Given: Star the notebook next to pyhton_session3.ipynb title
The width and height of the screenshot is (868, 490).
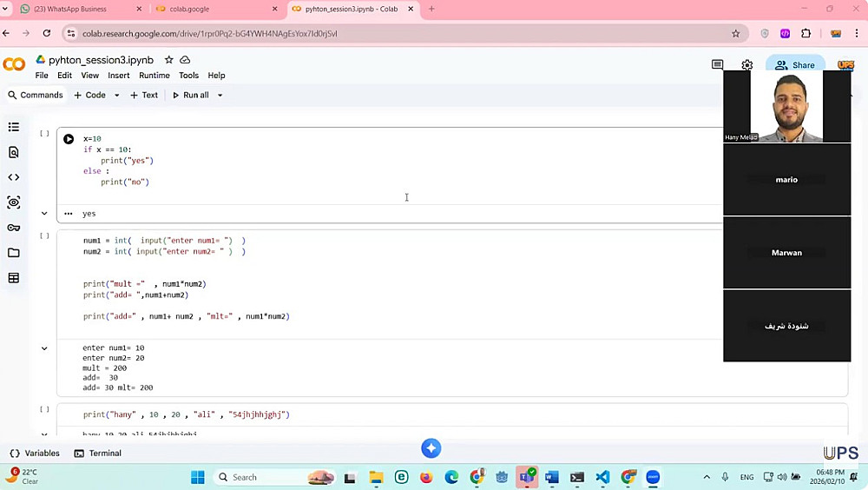Looking at the screenshot, I should [x=169, y=60].
